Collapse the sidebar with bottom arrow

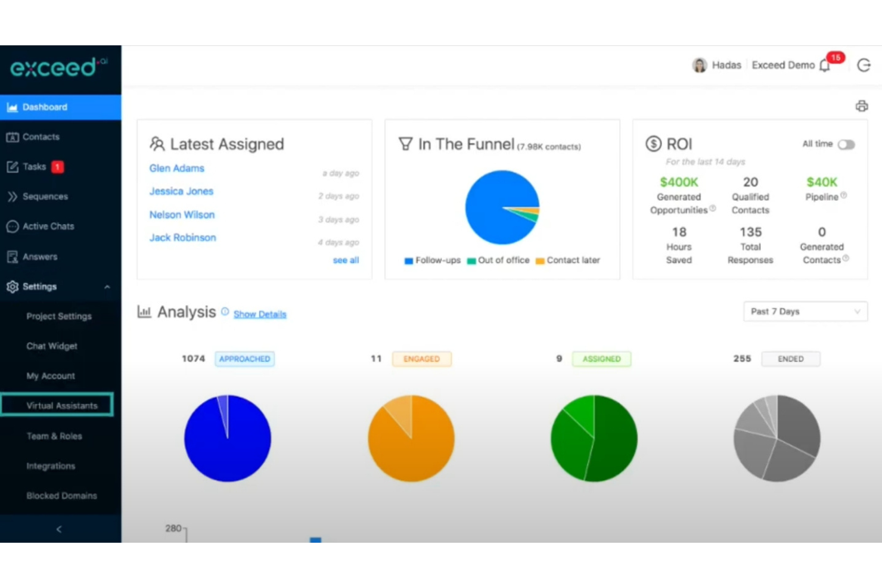(x=59, y=529)
